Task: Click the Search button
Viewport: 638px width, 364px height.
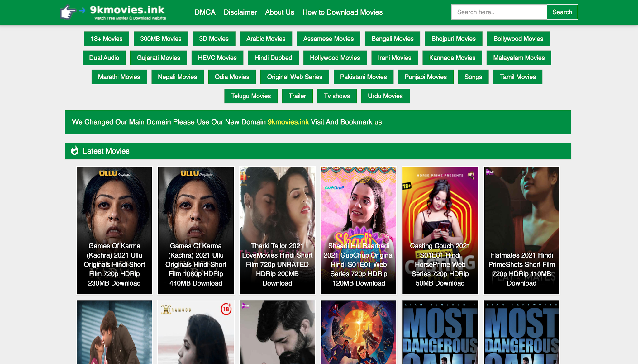Action: (562, 12)
